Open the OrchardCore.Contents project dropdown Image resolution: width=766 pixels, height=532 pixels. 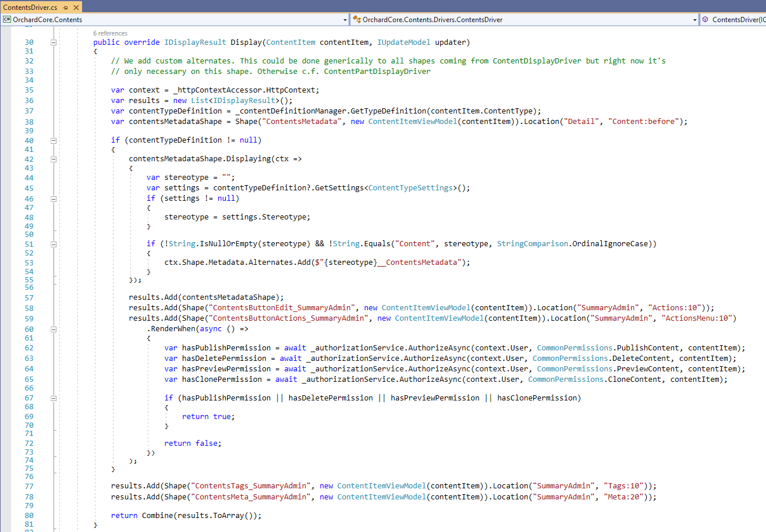[345, 20]
